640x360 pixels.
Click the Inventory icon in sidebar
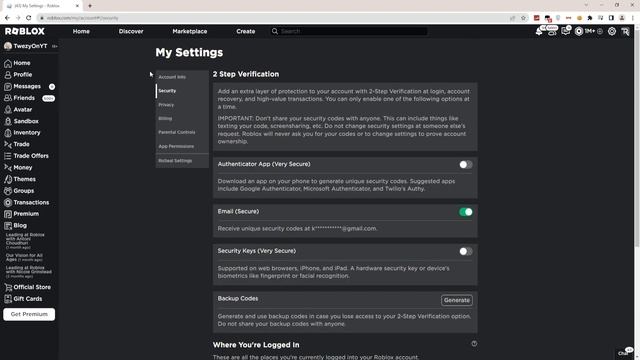point(8,133)
